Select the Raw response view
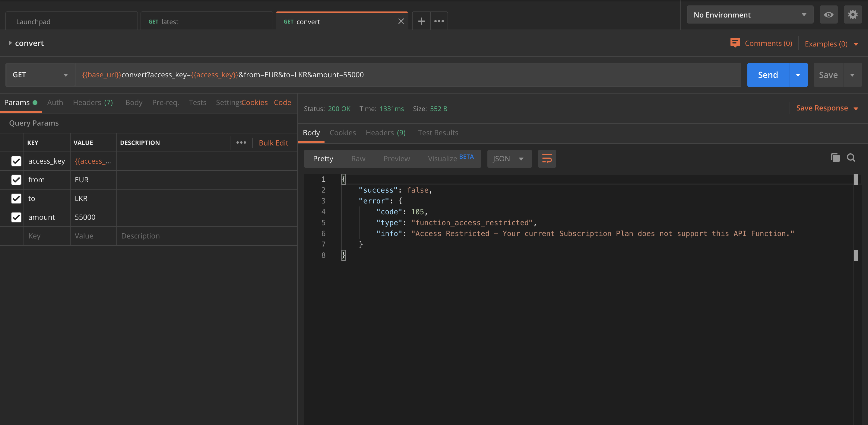This screenshot has width=868, height=425. tap(358, 158)
